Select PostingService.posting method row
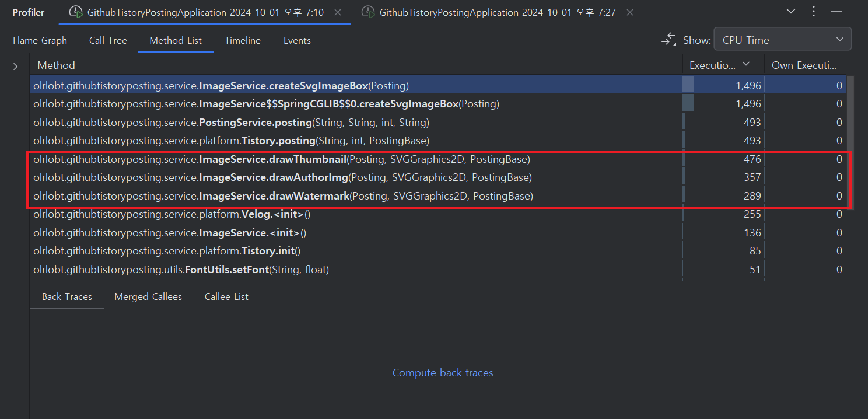The height and width of the screenshot is (419, 868). point(438,123)
